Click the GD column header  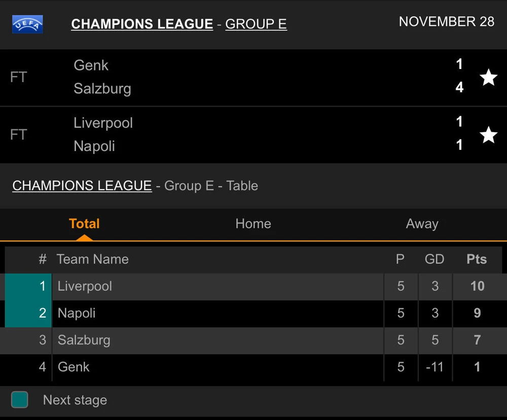[x=434, y=259]
